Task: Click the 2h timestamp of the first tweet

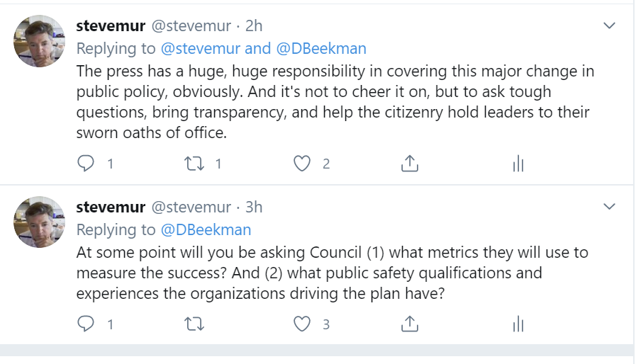Action: pyautogui.click(x=254, y=26)
